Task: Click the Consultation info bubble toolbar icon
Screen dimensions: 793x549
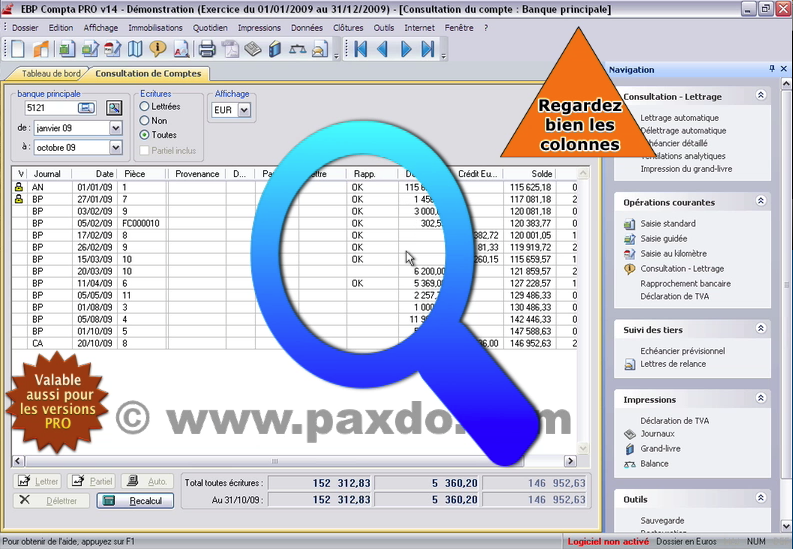Action: pyautogui.click(x=158, y=49)
